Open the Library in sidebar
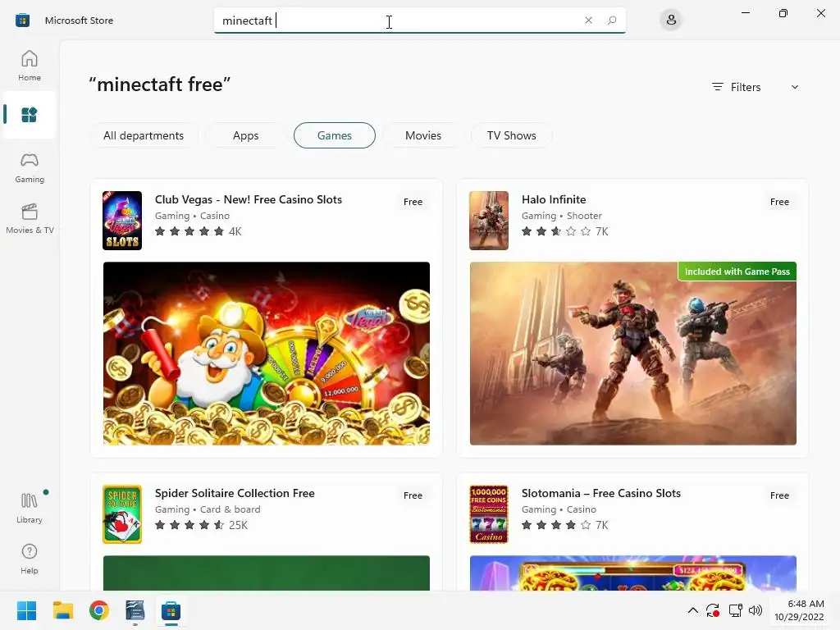Image resolution: width=840 pixels, height=630 pixels. click(30, 508)
